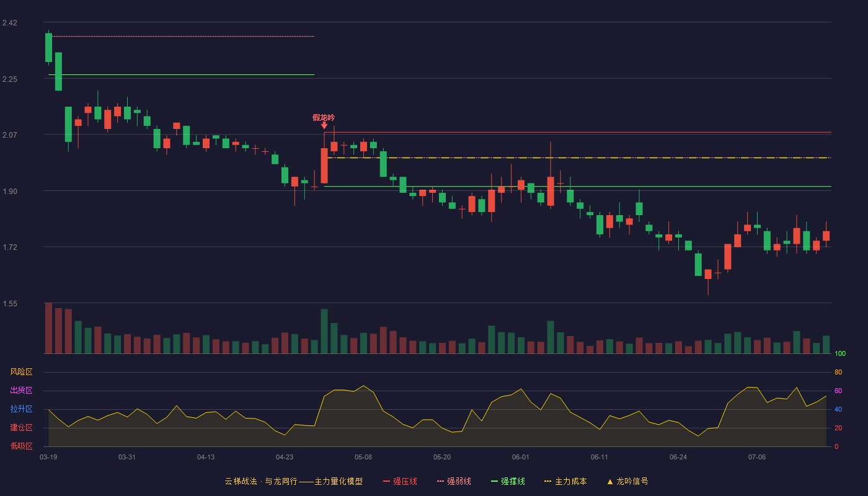Viewport: 868px width, 496px height.
Task: Toggle the 主力成本 legend item
Action: click(x=565, y=481)
